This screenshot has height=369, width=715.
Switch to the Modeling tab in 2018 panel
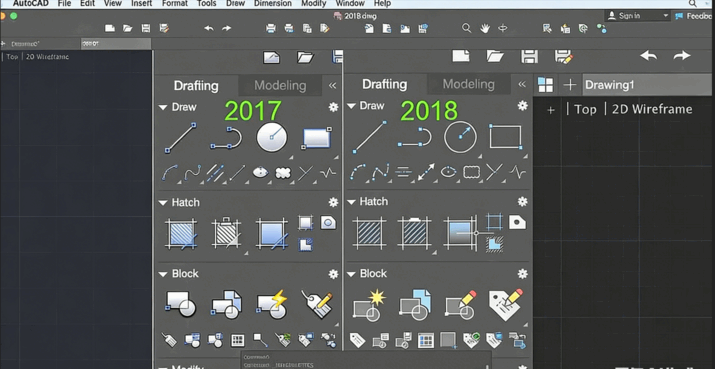coord(468,84)
